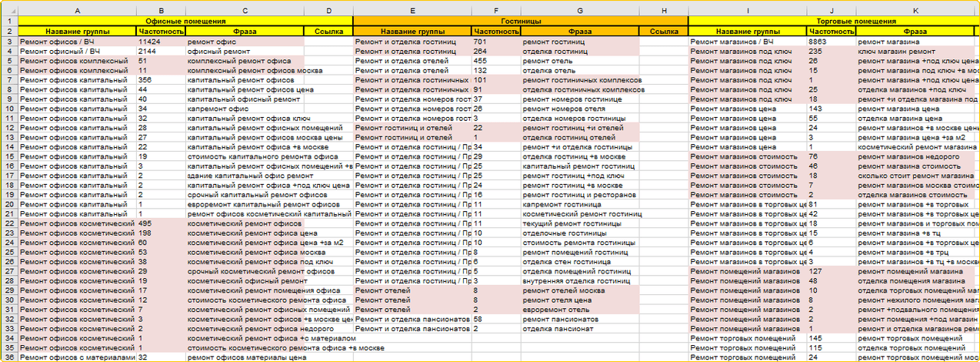This screenshot has height=362, width=980.
Task: Select column A header
Action: tap(77, 12)
